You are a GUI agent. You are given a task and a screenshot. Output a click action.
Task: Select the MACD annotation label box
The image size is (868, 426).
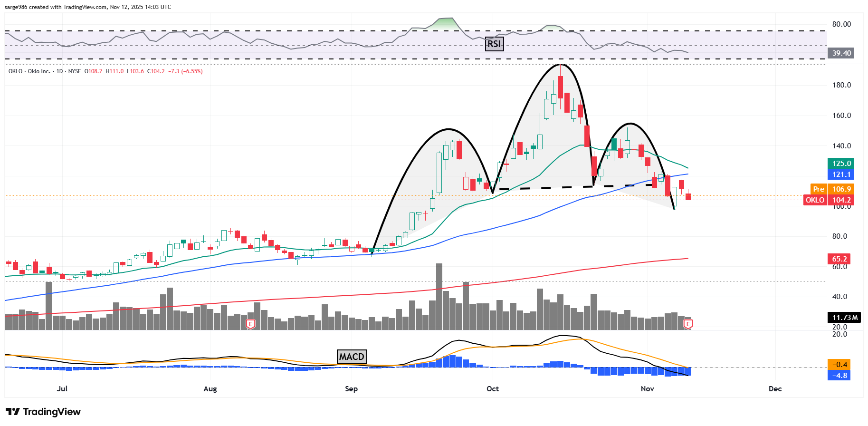(352, 357)
